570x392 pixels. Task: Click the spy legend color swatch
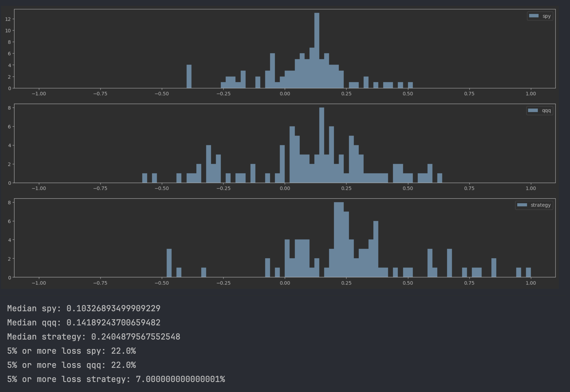(x=534, y=16)
